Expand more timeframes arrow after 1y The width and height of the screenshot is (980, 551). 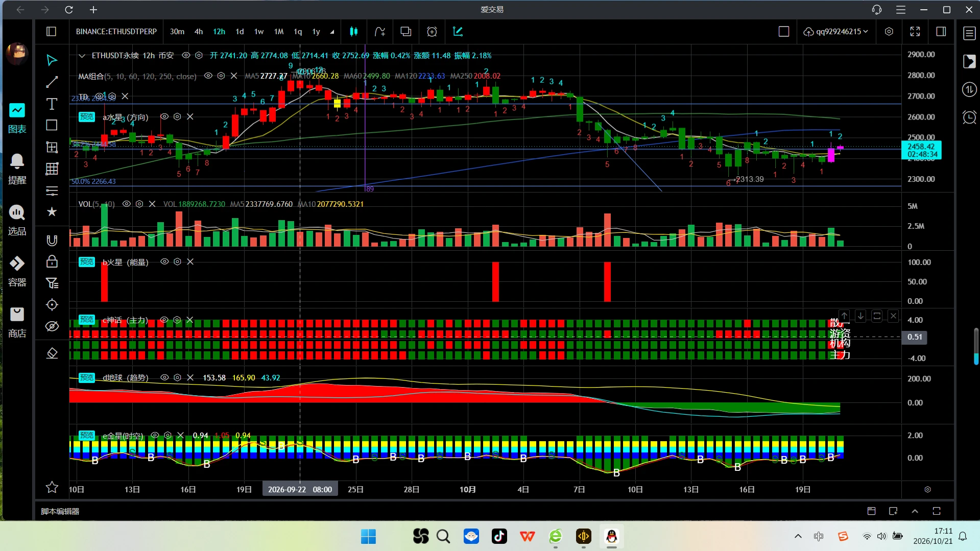332,32
